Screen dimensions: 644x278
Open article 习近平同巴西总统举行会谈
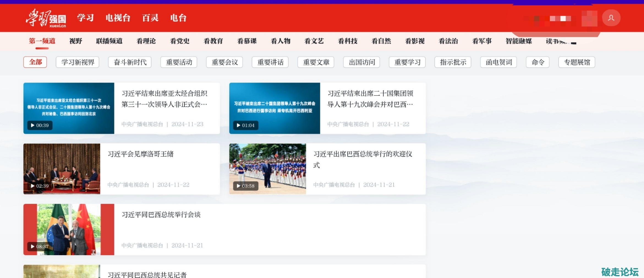coord(161,215)
